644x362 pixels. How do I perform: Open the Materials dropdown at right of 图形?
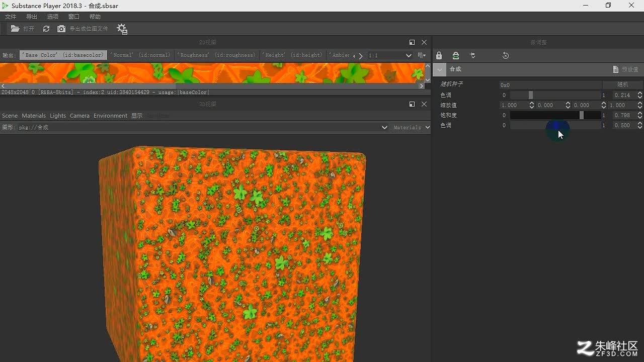pos(412,128)
